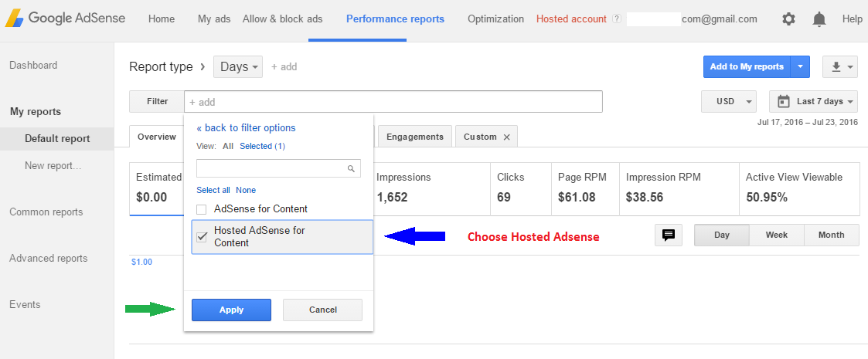
Task: Show Selected (1) view link
Action: (x=262, y=146)
